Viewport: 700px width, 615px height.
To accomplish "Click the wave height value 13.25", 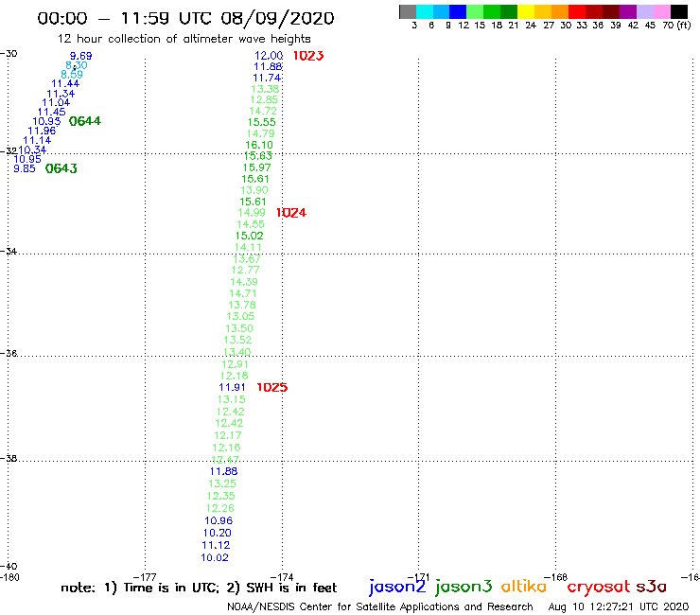I will (x=222, y=483).
